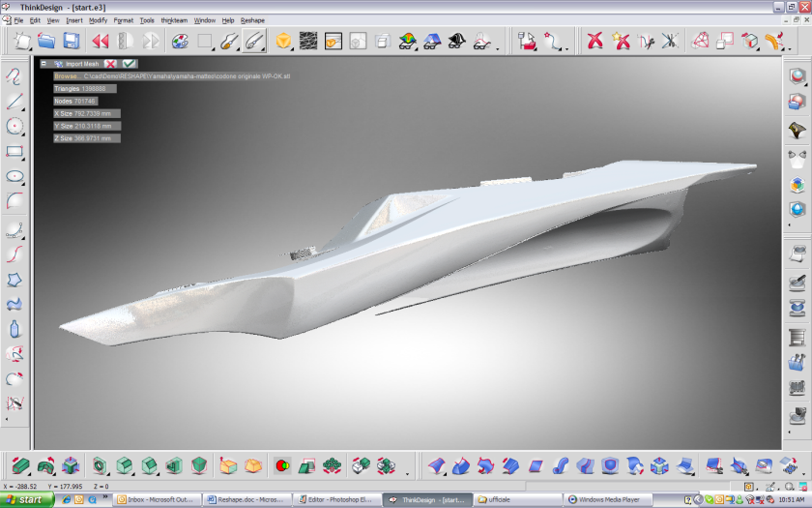Cancel Import Mesh with red X
This screenshot has width=812, height=508.
[x=110, y=64]
